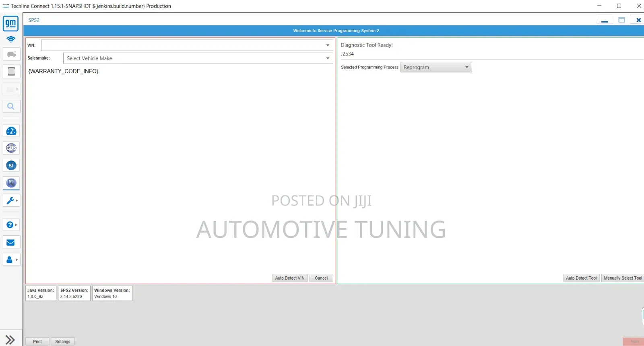Maximize the Techline Connect window
The width and height of the screenshot is (644, 346).
click(x=619, y=6)
